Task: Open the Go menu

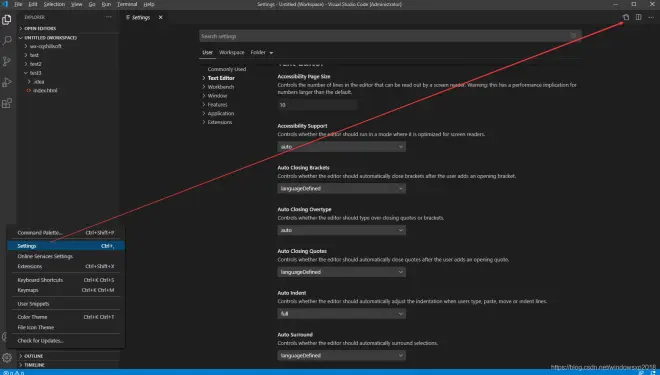Action: pyautogui.click(x=92, y=4)
